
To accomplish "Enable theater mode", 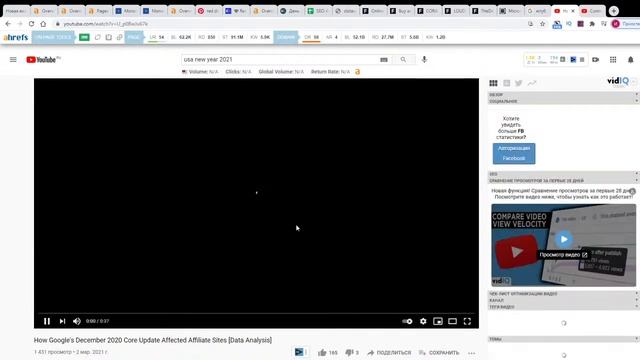I will [453, 321].
